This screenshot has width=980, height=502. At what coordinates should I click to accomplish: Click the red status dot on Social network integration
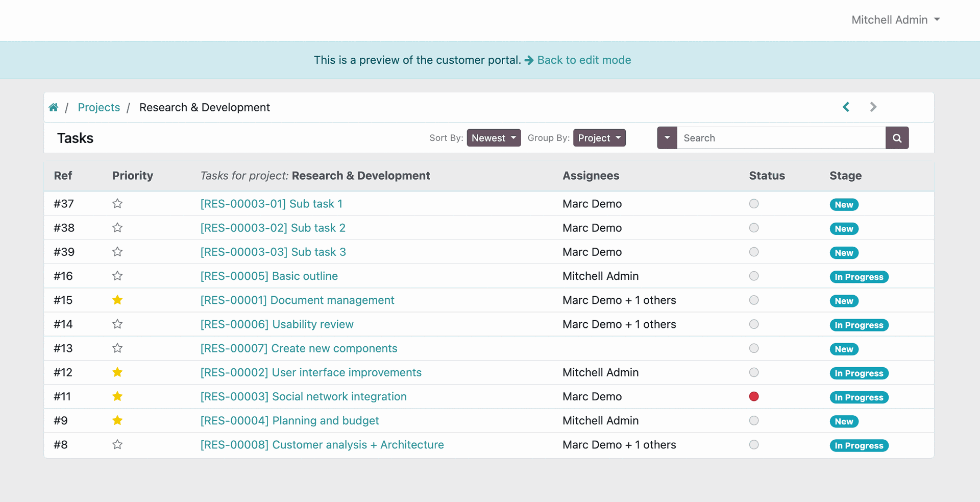(x=753, y=397)
